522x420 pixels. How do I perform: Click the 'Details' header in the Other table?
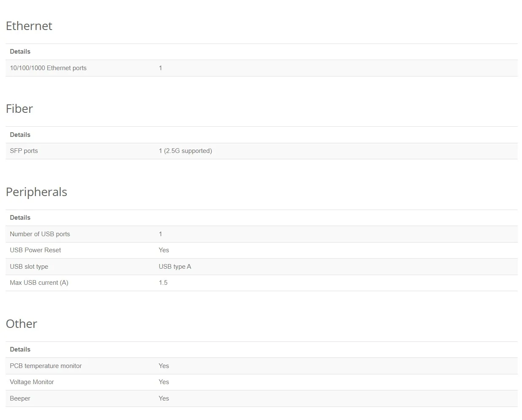20,349
